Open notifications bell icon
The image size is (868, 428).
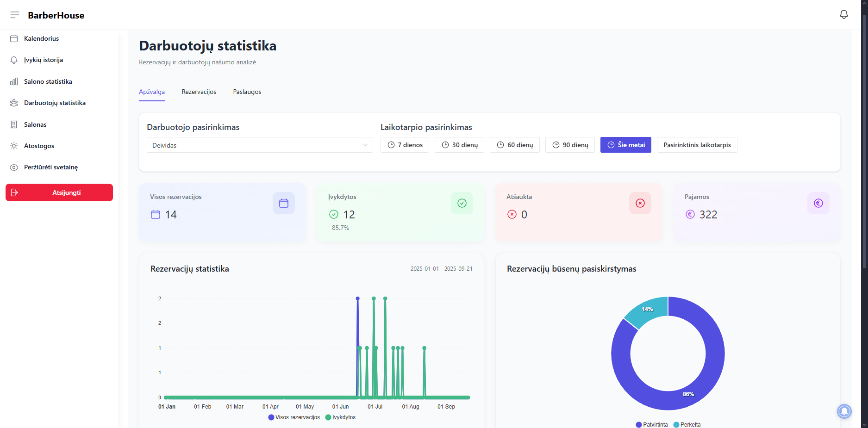[x=843, y=15]
